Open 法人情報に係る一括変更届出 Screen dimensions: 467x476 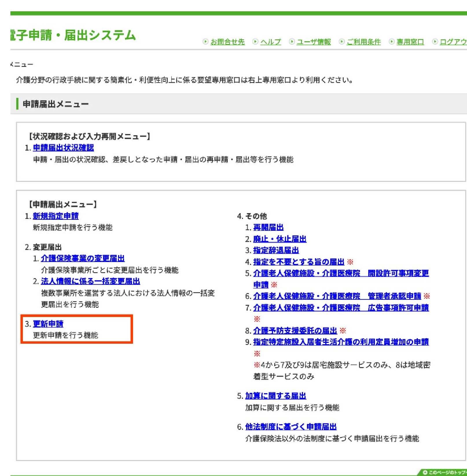click(x=90, y=281)
